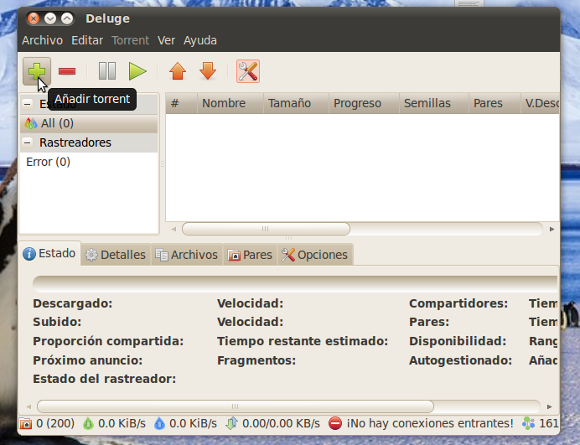
Task: Click the 'Próximo anuncio:' label
Action: (x=88, y=360)
